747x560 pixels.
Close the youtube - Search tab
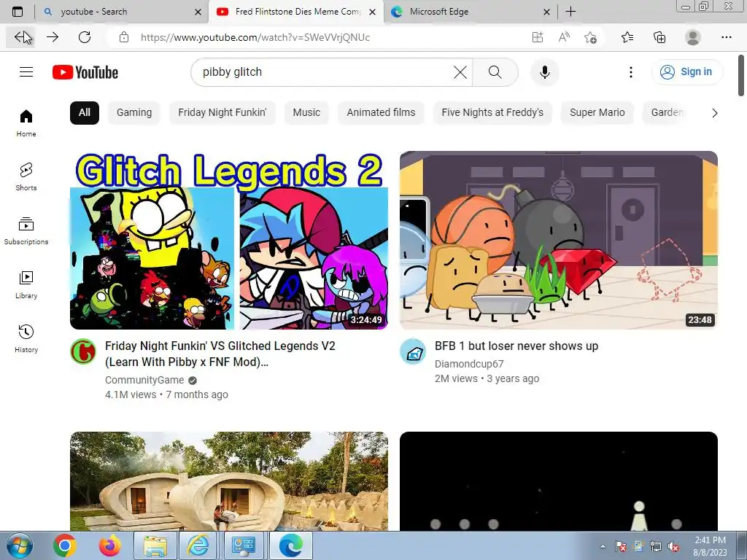[x=198, y=12]
